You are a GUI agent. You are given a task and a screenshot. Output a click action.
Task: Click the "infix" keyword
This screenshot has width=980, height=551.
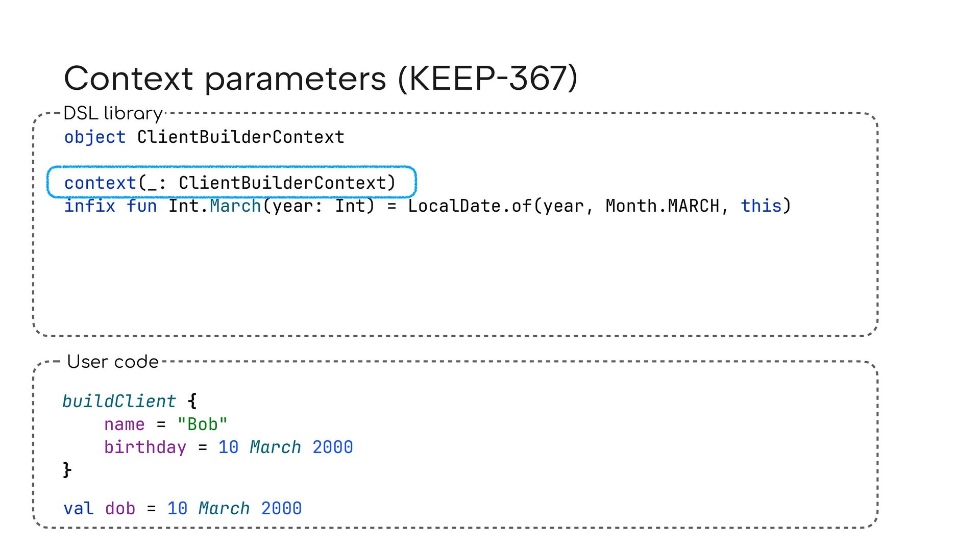click(90, 206)
